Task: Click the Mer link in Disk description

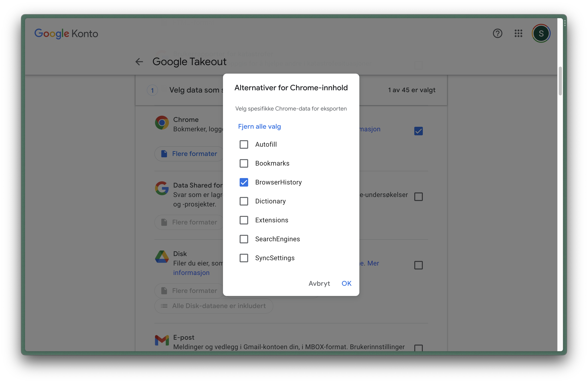Action: point(373,263)
